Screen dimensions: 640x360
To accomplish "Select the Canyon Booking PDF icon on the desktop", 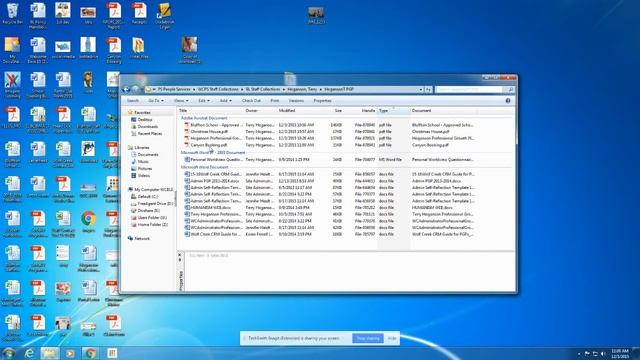I will point(113,50).
